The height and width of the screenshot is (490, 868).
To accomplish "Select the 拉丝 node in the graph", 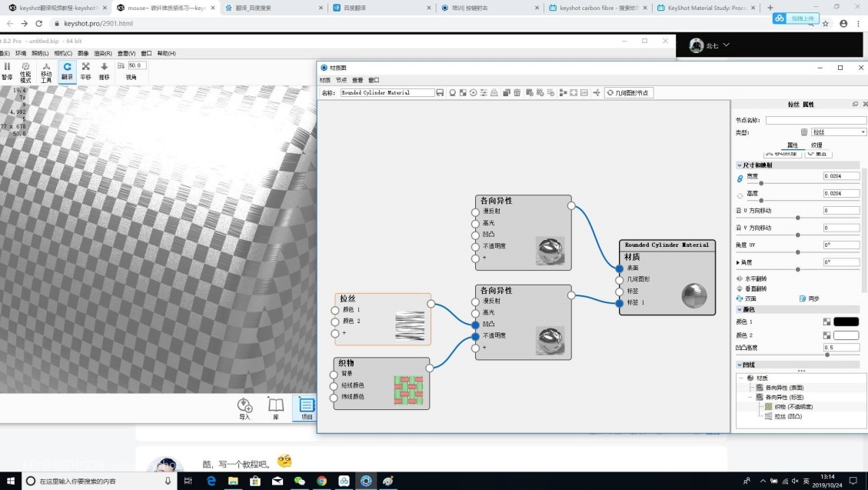I will pyautogui.click(x=383, y=319).
